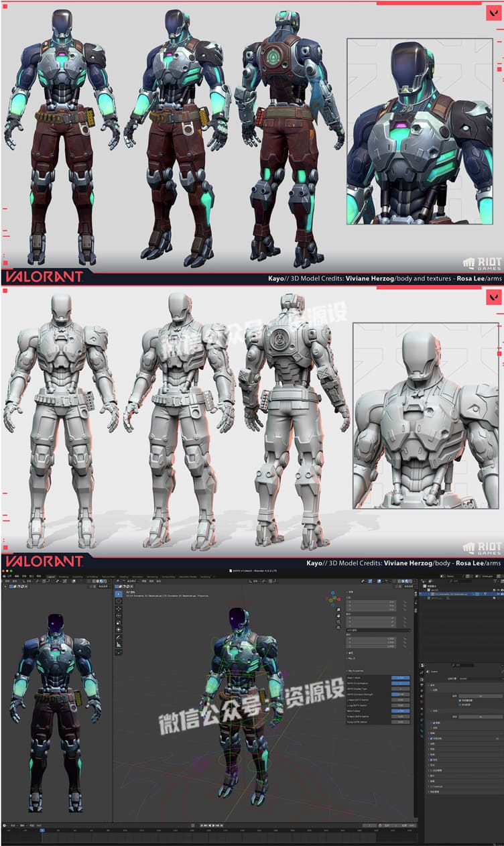This screenshot has height=846, width=504.
Task: Collapse the Rig Properties panel header
Action: [356, 670]
